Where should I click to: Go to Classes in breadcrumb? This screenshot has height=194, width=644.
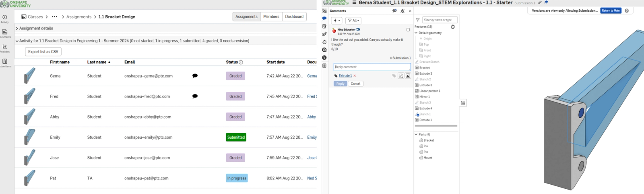pyautogui.click(x=35, y=17)
